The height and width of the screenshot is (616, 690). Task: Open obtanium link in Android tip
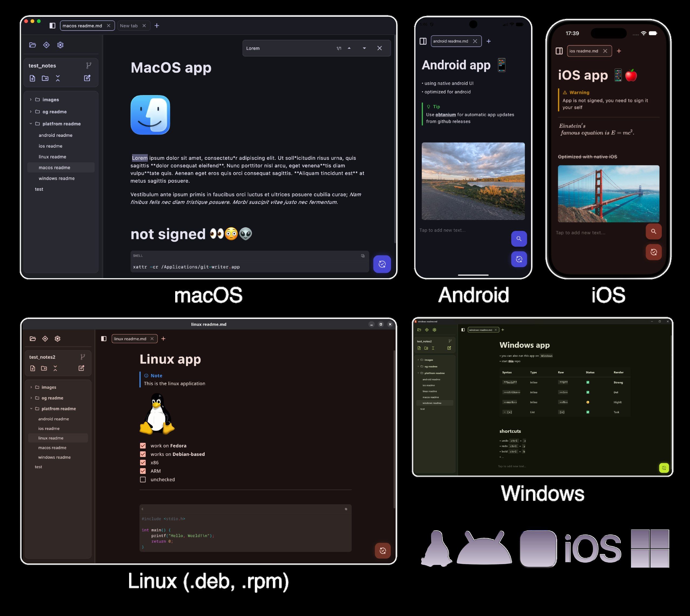pyautogui.click(x=446, y=115)
